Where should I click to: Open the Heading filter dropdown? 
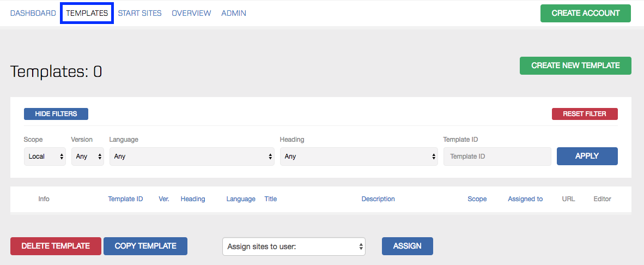(359, 156)
